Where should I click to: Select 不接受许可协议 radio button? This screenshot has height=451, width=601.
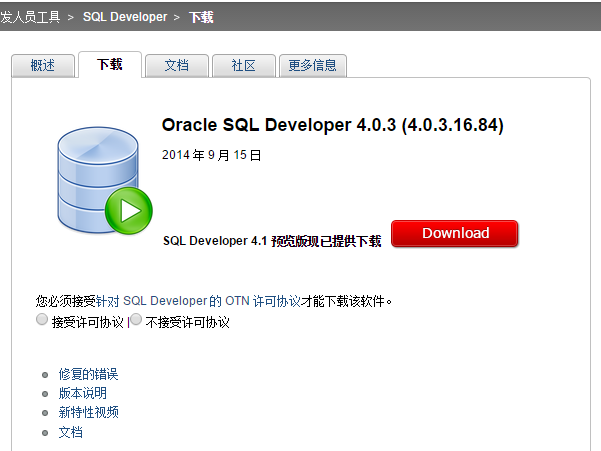136,320
